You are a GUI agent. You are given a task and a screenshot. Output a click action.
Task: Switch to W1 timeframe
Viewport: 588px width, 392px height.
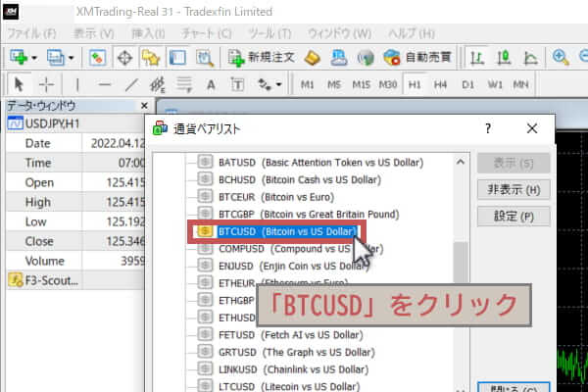[495, 85]
